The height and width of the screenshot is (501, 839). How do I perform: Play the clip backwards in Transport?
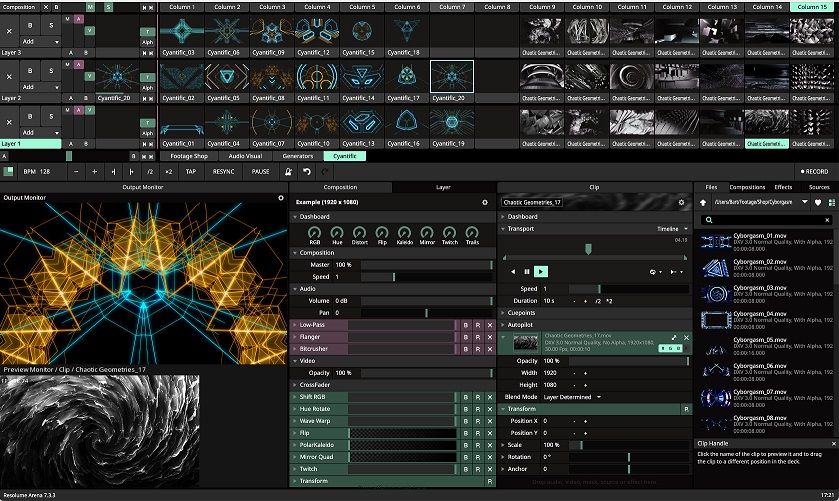tap(513, 272)
